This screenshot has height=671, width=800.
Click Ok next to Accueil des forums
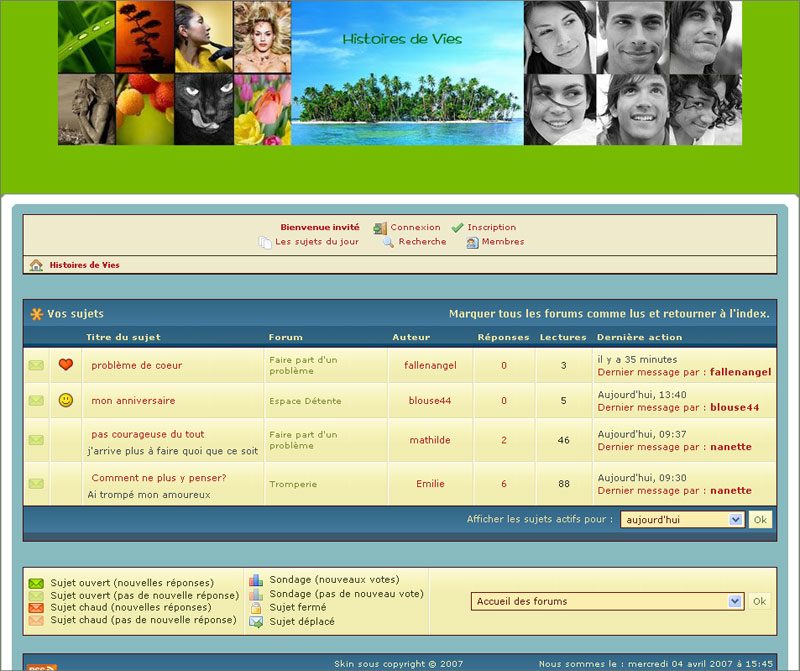(759, 601)
